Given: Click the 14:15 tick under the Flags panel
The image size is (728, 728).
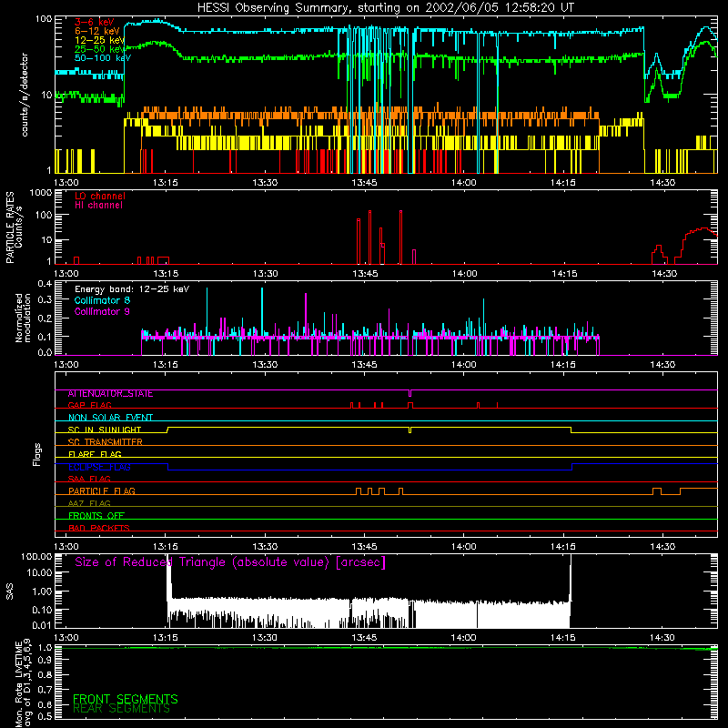Looking at the screenshot, I should 562,547.
